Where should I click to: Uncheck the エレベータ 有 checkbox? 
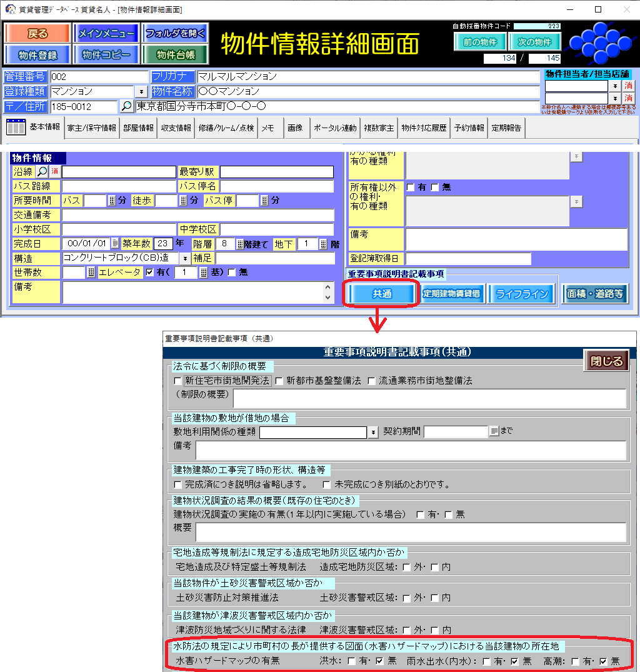pos(149,272)
